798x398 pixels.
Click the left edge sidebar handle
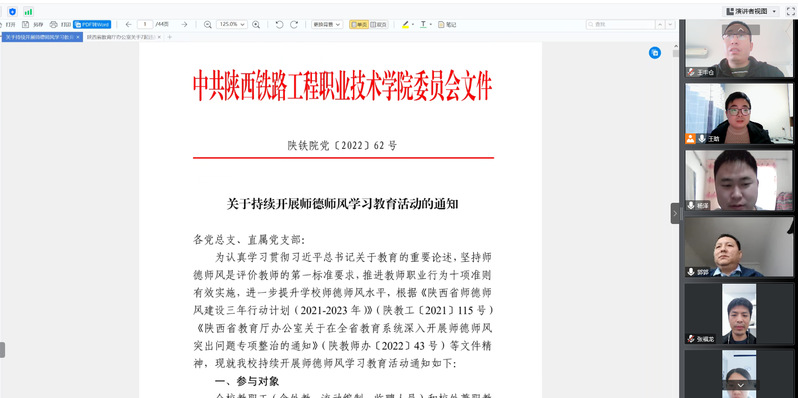[2, 350]
